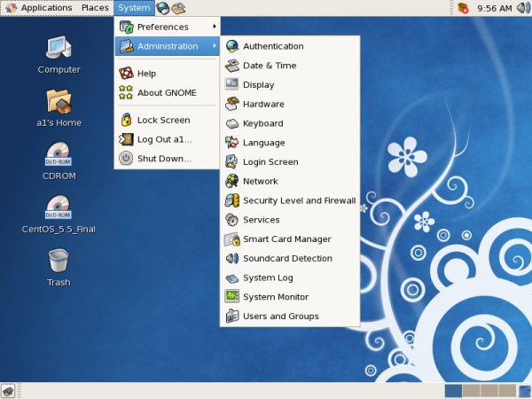Open the Authentication globe icon
This screenshot has width=532, height=399.
click(x=232, y=46)
